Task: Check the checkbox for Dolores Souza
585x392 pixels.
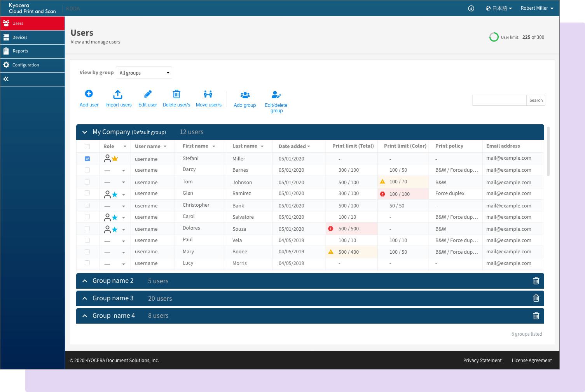Action: point(87,228)
